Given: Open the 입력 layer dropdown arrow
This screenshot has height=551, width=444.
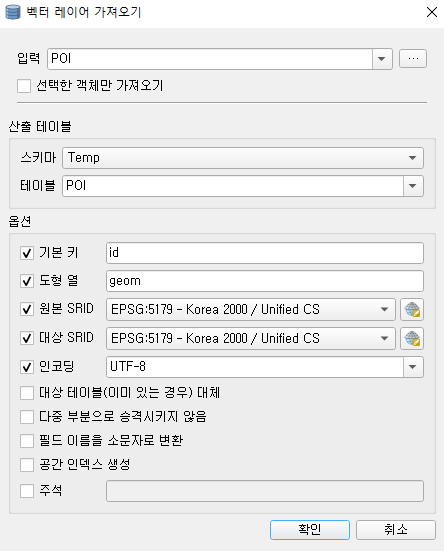Looking at the screenshot, I should tap(382, 59).
